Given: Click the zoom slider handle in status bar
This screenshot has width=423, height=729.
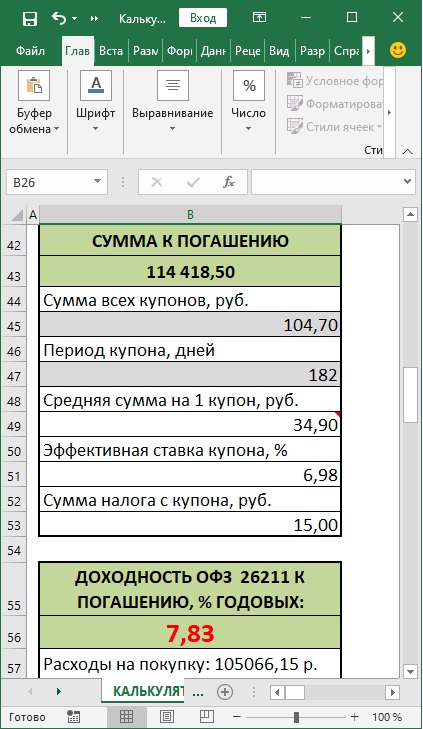Looking at the screenshot, I should click(296, 716).
